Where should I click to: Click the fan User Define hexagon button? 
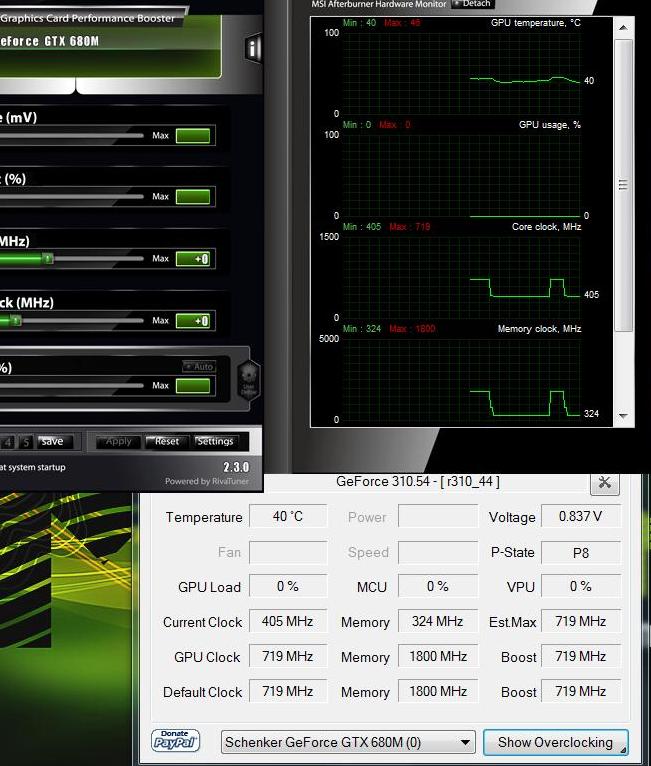248,381
